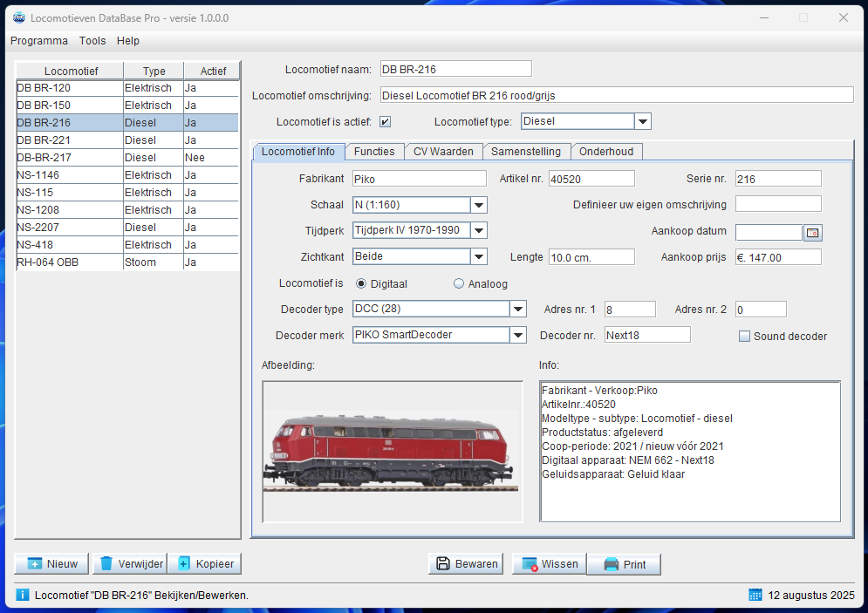Open the Decoder type dropdown
Image resolution: width=868 pixels, height=613 pixels.
517,309
